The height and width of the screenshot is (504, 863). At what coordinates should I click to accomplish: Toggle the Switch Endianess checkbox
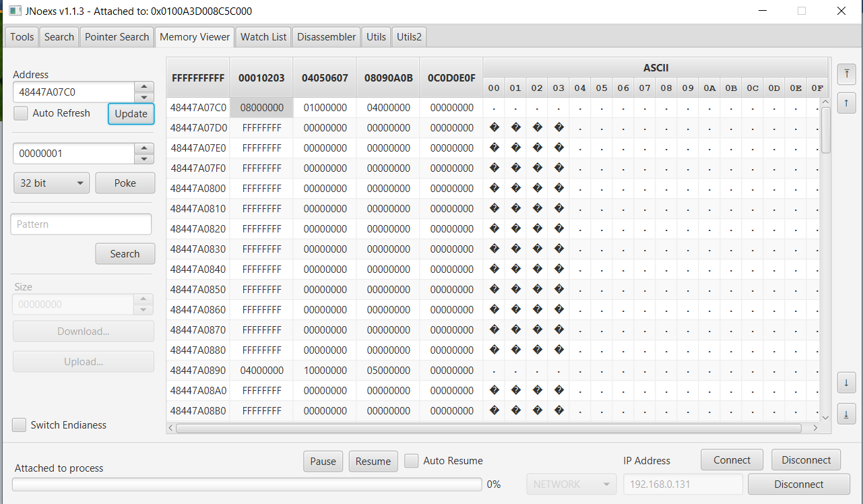pos(20,425)
